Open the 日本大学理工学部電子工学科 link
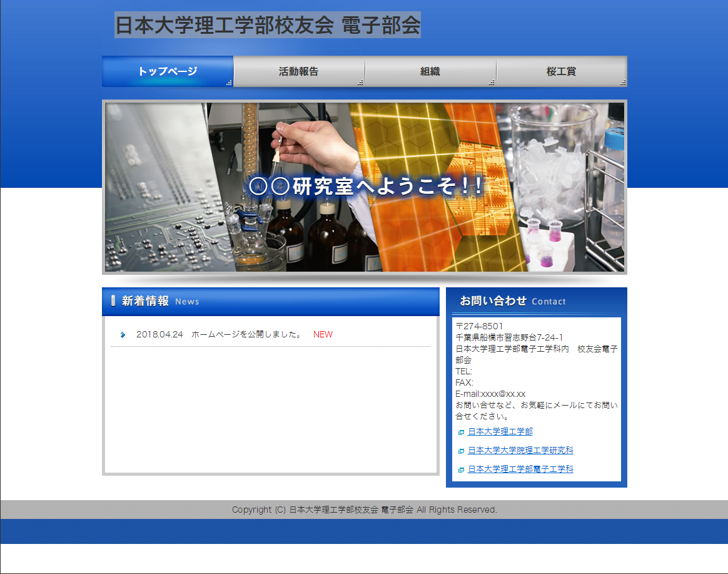 520,469
